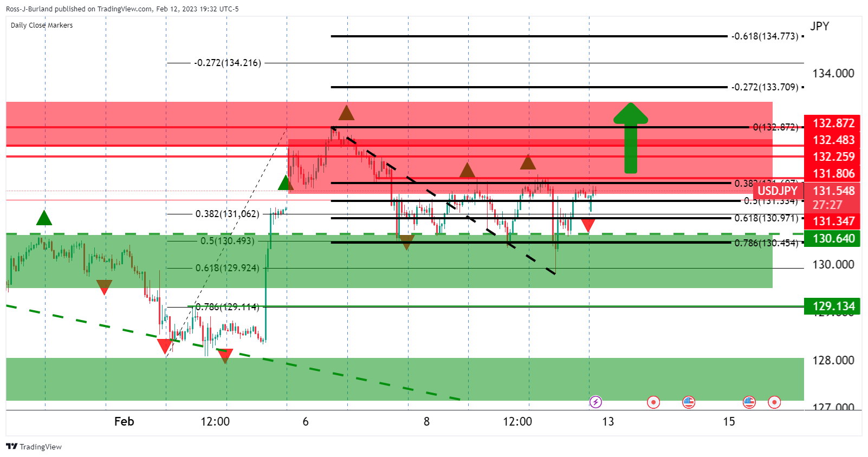Open the last US flag event icon
The height and width of the screenshot is (457, 868).
[x=749, y=402]
